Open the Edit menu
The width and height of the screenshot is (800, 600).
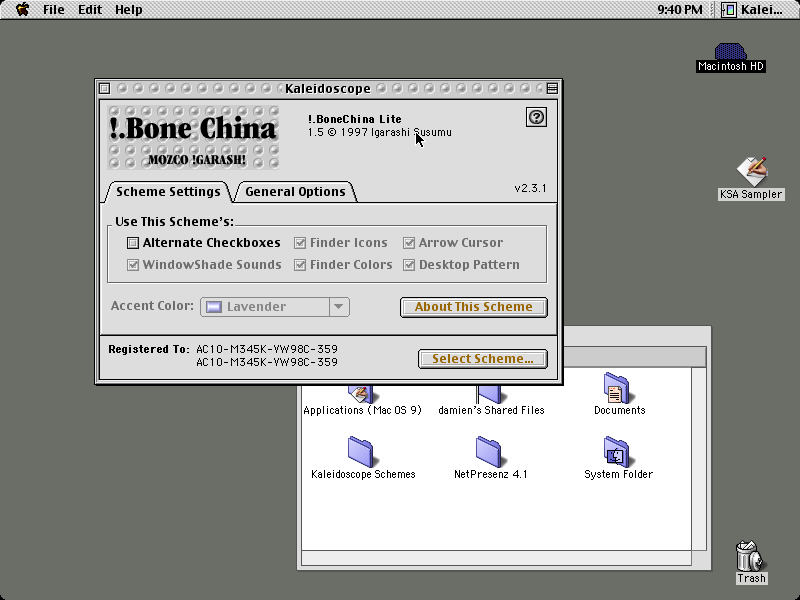click(x=90, y=10)
